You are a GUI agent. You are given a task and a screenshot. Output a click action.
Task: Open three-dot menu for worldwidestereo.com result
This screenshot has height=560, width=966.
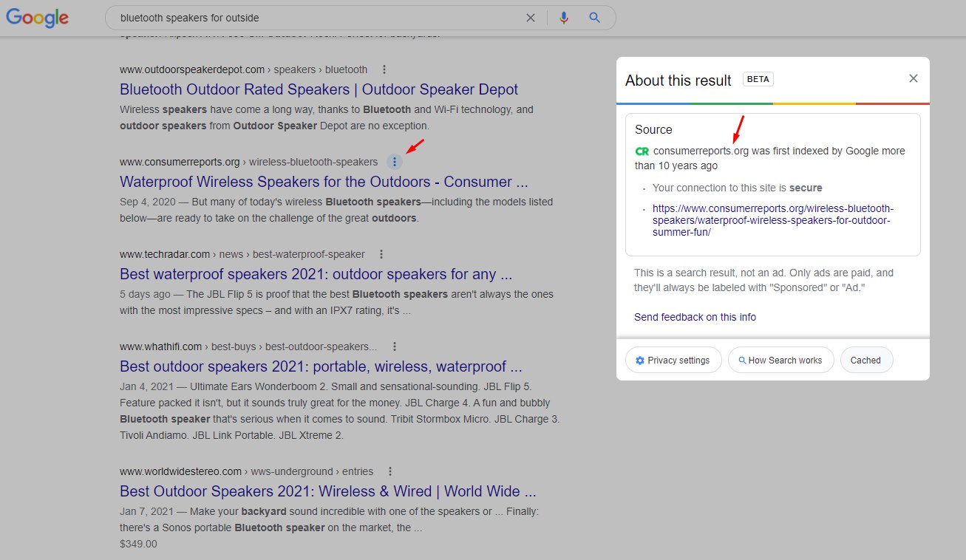pos(390,471)
